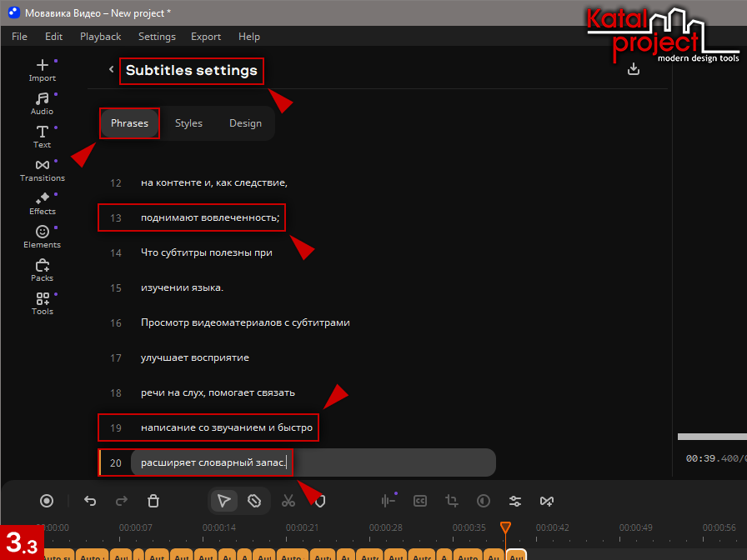The width and height of the screenshot is (747, 560).
Task: Switch to the Styles tab
Action: point(188,123)
